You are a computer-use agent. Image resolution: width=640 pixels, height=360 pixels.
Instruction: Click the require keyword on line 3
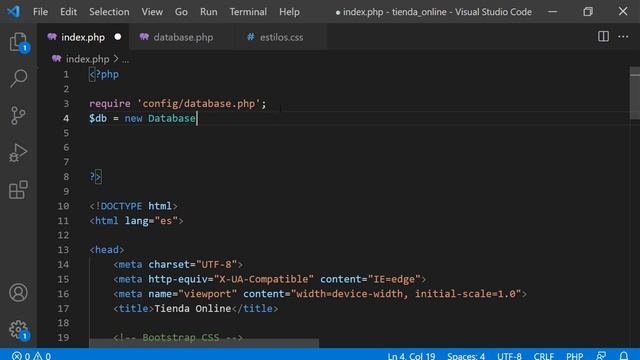110,104
